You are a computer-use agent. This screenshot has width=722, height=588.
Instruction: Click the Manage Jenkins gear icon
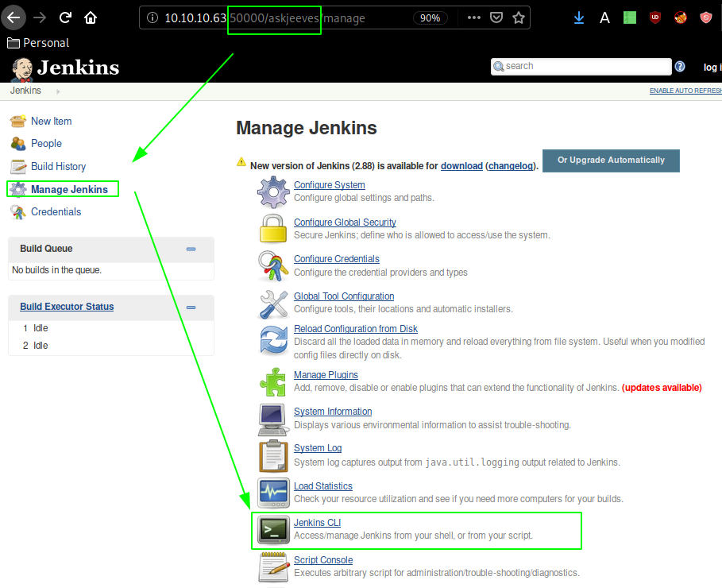click(x=18, y=189)
